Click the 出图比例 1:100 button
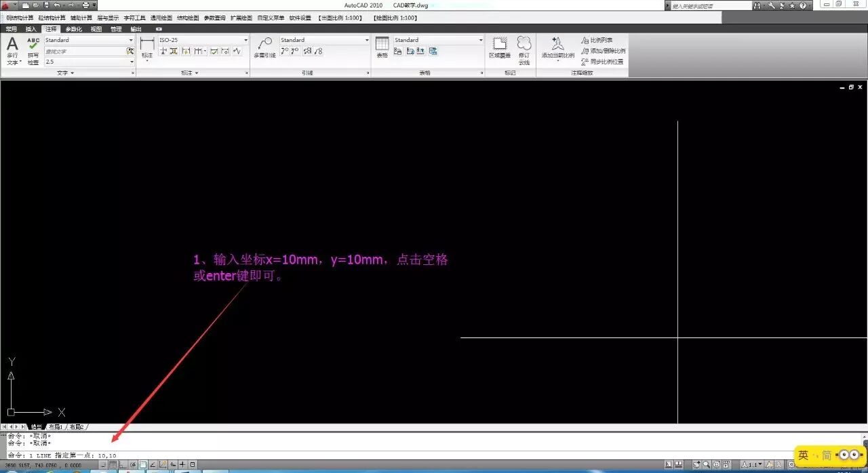Screen dimensions: 868x473 pos(340,18)
